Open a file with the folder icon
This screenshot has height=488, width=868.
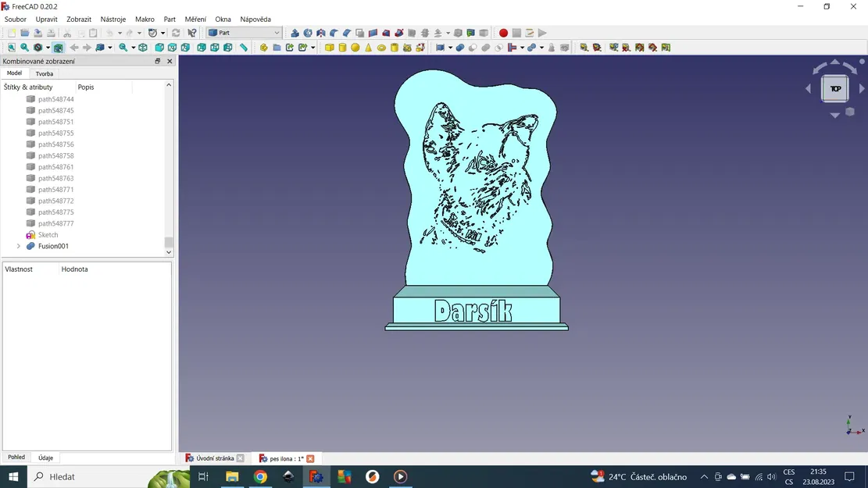[x=24, y=34]
